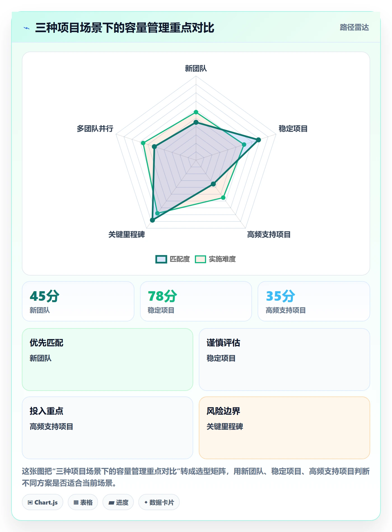This screenshot has height=532, width=392.
Task: Select the 优先匹配 green card
Action: [108, 360]
